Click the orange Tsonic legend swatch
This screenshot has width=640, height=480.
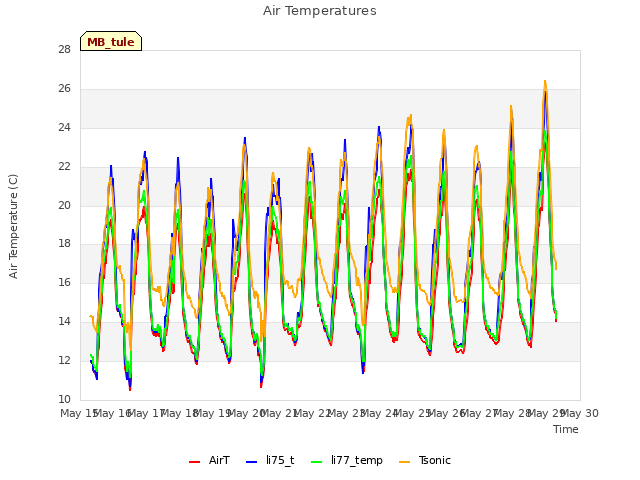[404, 462]
